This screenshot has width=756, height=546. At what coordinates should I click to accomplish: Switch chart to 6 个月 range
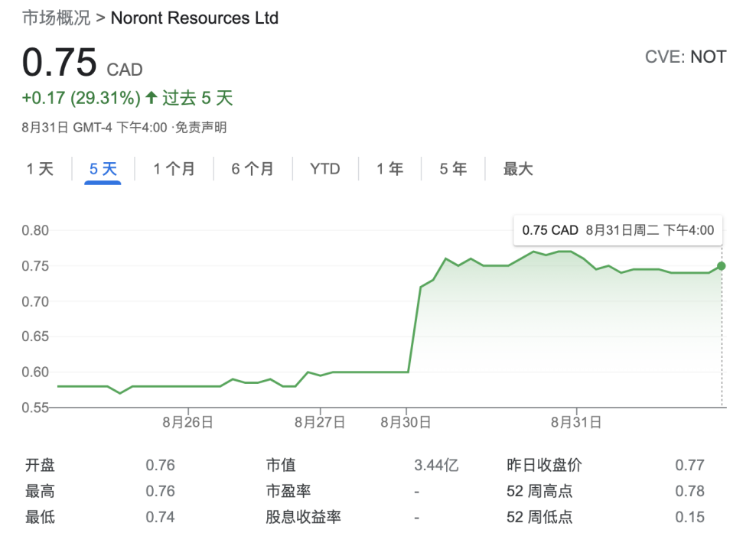(x=253, y=169)
